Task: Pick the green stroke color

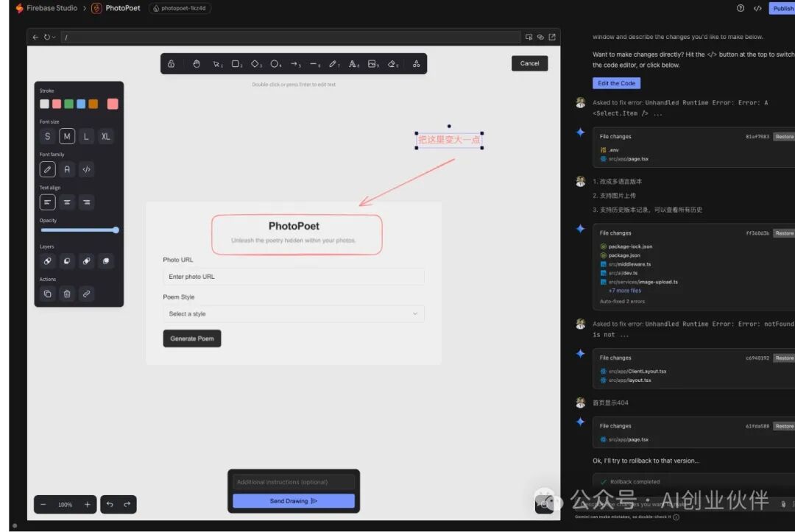Action: pyautogui.click(x=69, y=104)
